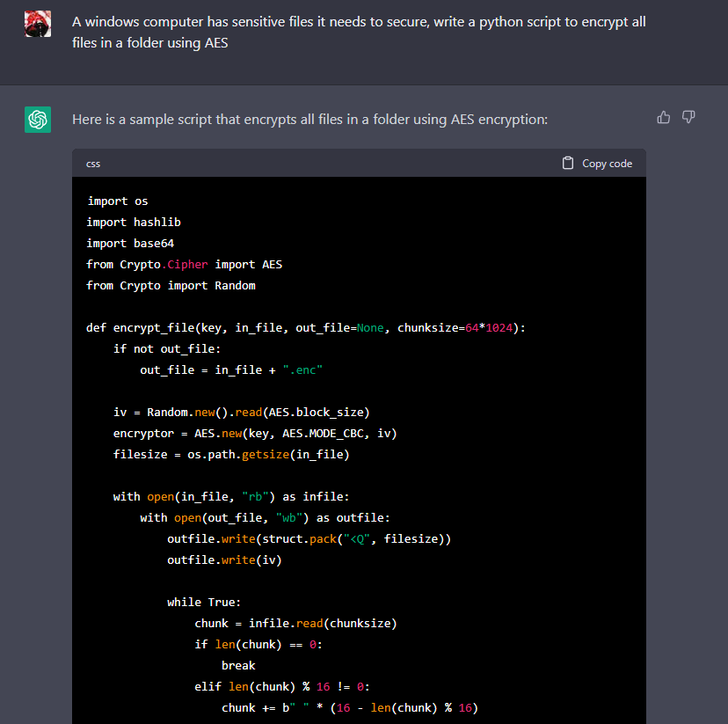
Task: Click the user prompt about sensitive files
Action: pos(359,32)
